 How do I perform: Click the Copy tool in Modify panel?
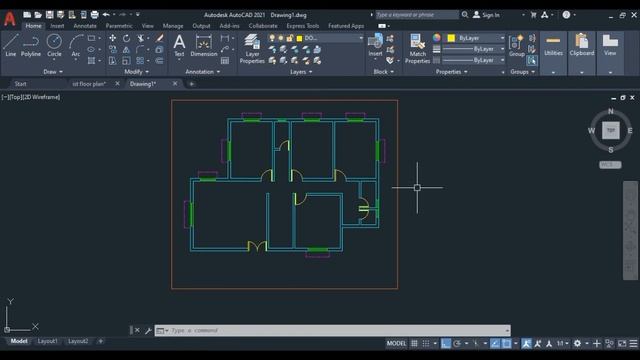coord(112,49)
